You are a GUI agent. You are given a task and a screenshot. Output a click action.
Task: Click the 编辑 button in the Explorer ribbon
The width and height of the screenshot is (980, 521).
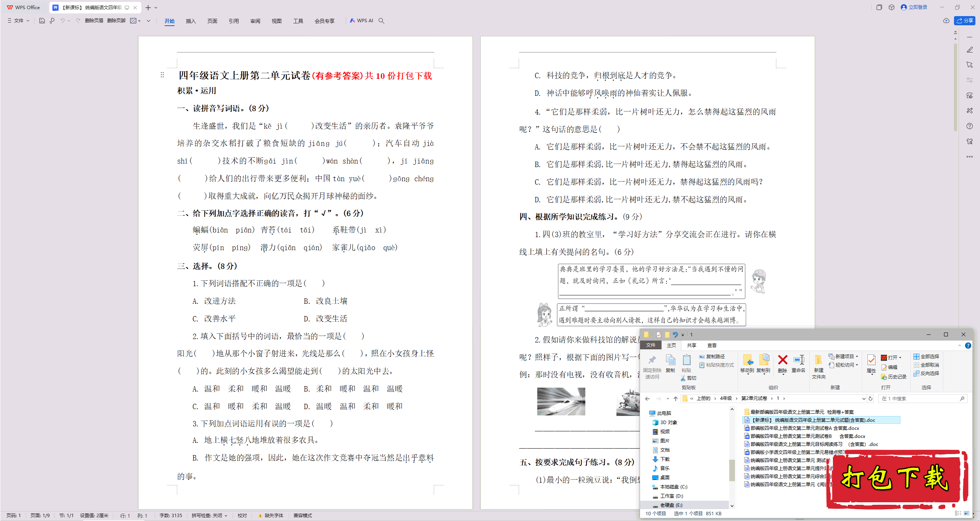click(889, 367)
